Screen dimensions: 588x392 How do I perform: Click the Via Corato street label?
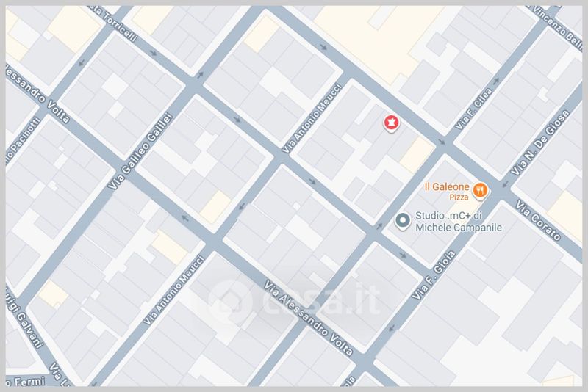tap(538, 220)
